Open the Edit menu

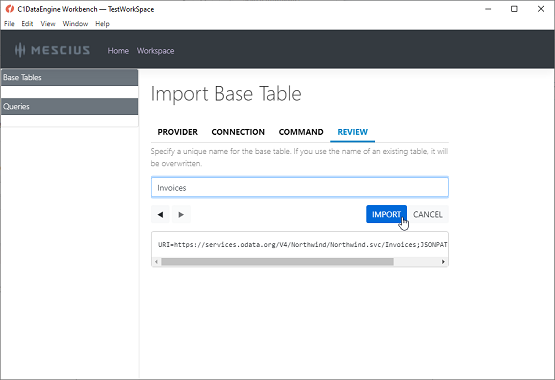pos(27,24)
